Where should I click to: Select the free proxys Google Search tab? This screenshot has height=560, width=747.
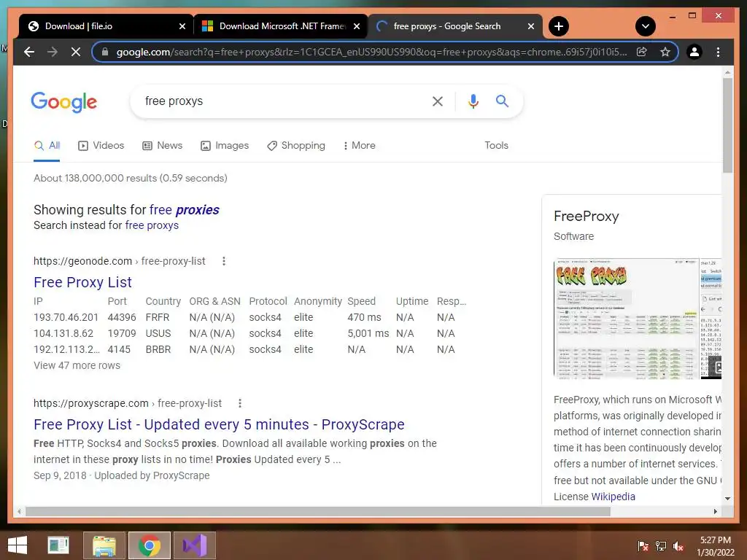coord(455,26)
